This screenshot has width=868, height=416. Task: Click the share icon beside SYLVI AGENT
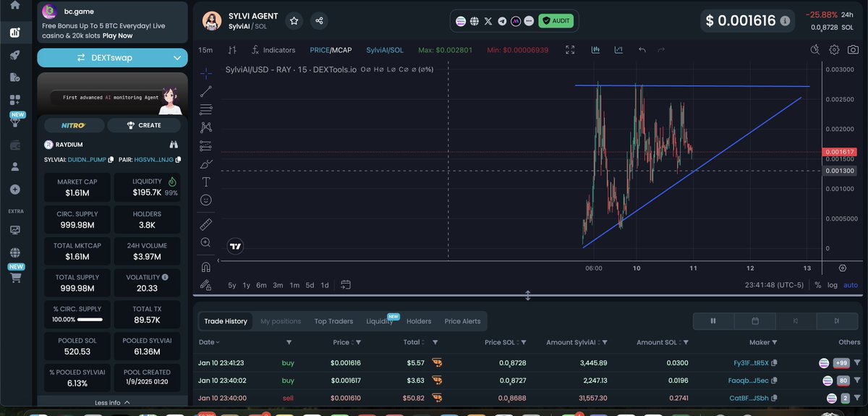point(320,21)
